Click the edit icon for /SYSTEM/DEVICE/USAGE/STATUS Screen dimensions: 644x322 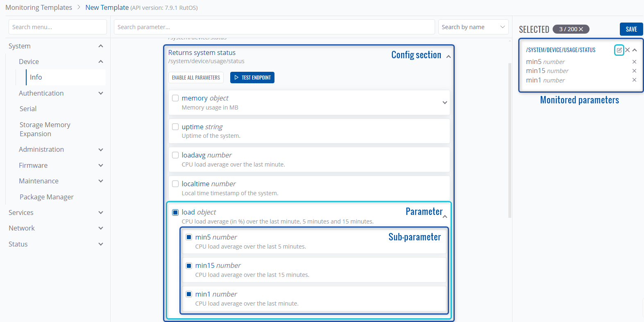tap(619, 50)
